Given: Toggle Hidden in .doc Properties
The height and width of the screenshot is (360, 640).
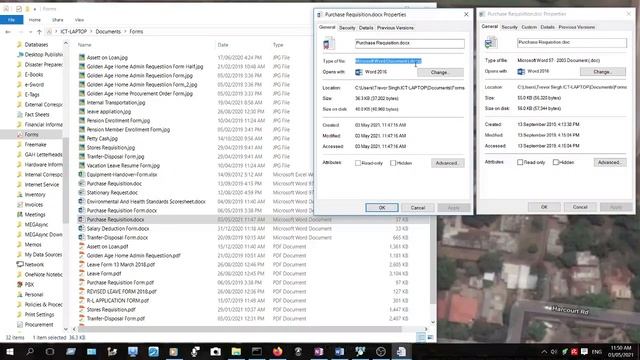Looking at the screenshot, I should coord(556,162).
